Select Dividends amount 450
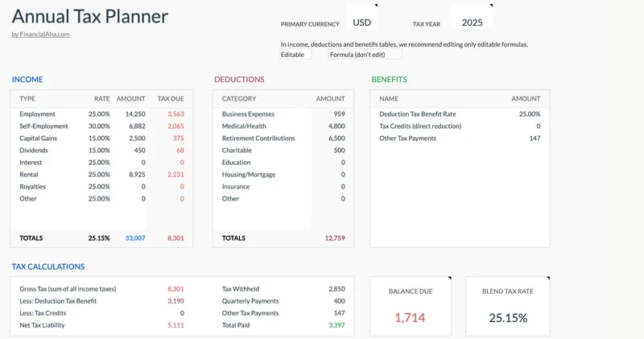Image resolution: width=644 pixels, height=339 pixels. 139,151
